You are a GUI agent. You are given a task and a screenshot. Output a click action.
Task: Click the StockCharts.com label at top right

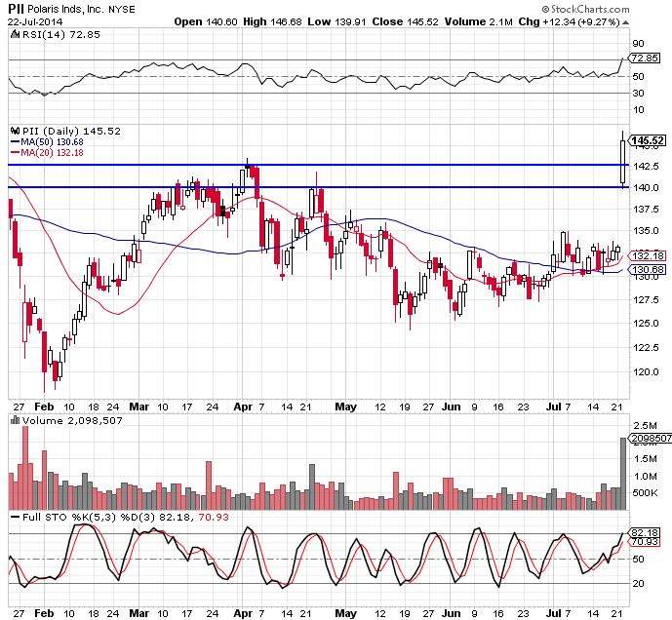point(586,9)
